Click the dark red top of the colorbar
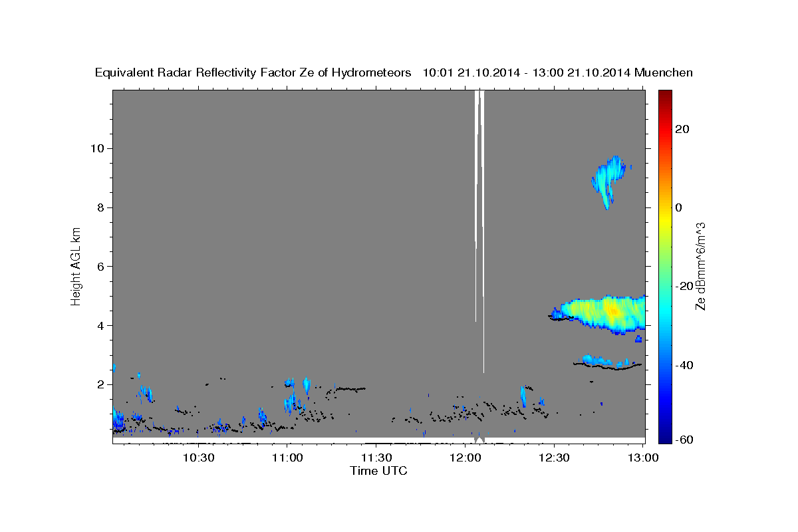Screen dimensions: 798x532 coord(664,96)
